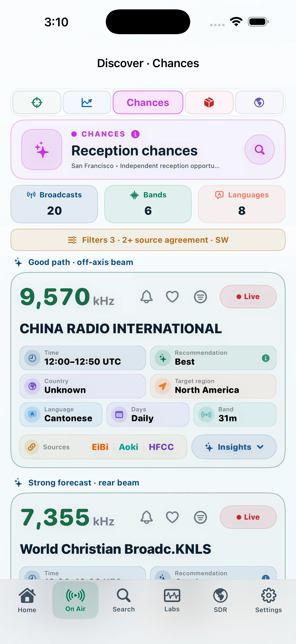Open the Search tab in bottom bar
The width and height of the screenshot is (296, 644).
pos(124,600)
